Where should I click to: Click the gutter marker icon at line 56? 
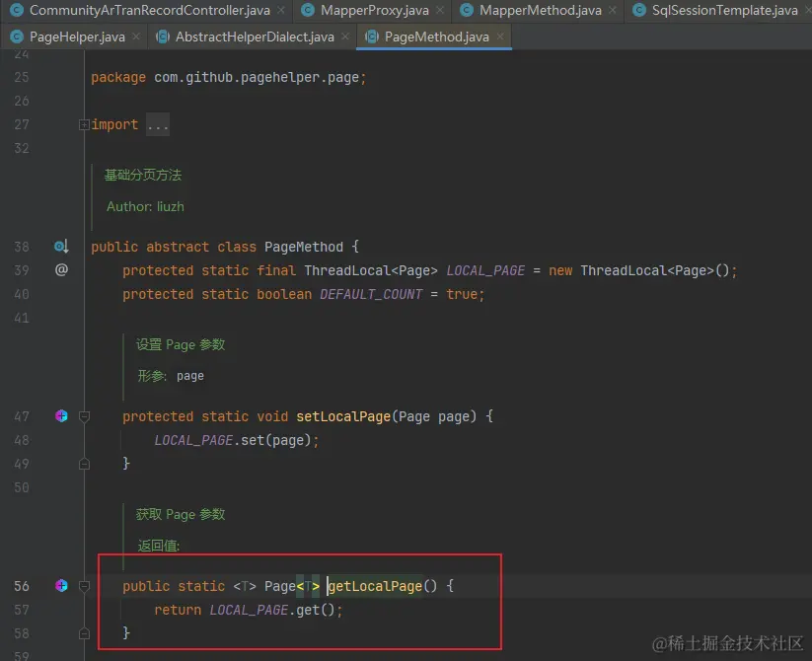pyautogui.click(x=61, y=585)
